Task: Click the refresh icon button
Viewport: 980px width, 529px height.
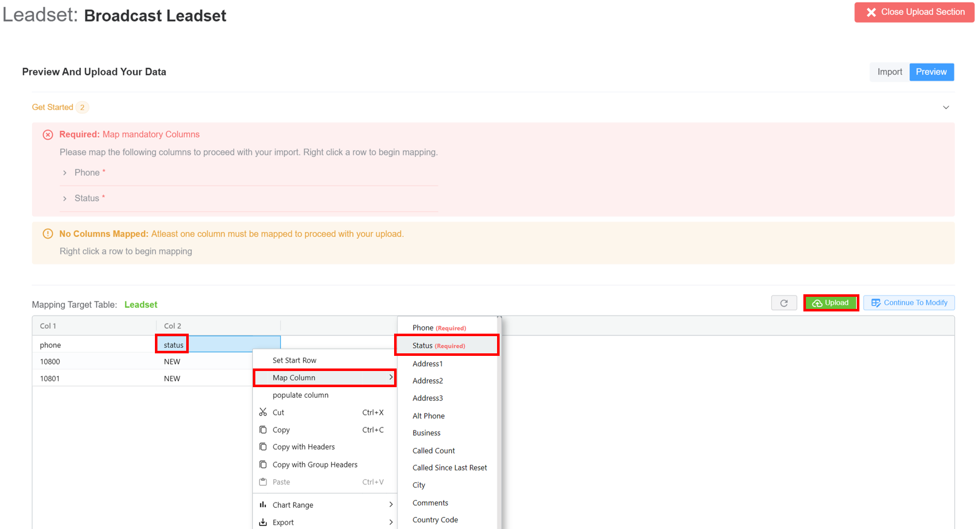Action: (x=784, y=303)
